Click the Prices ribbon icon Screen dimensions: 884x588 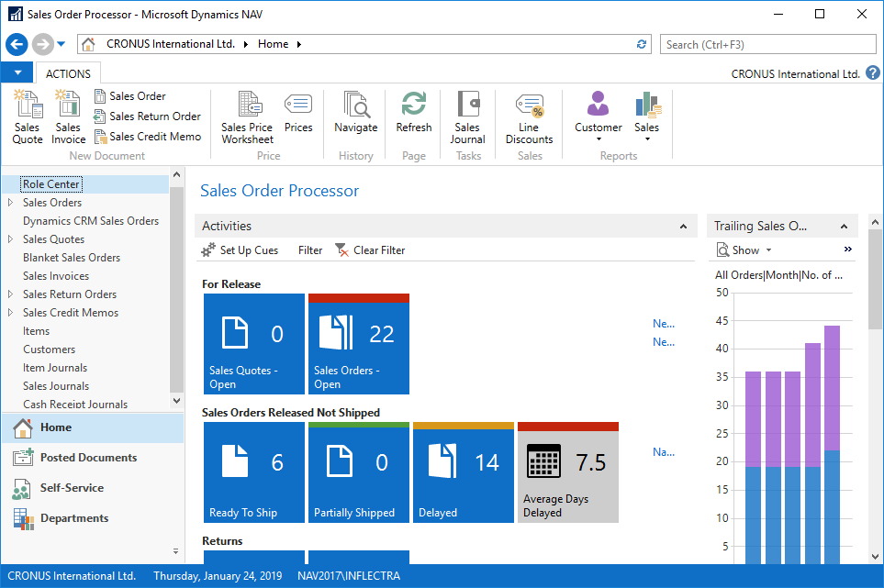click(298, 114)
